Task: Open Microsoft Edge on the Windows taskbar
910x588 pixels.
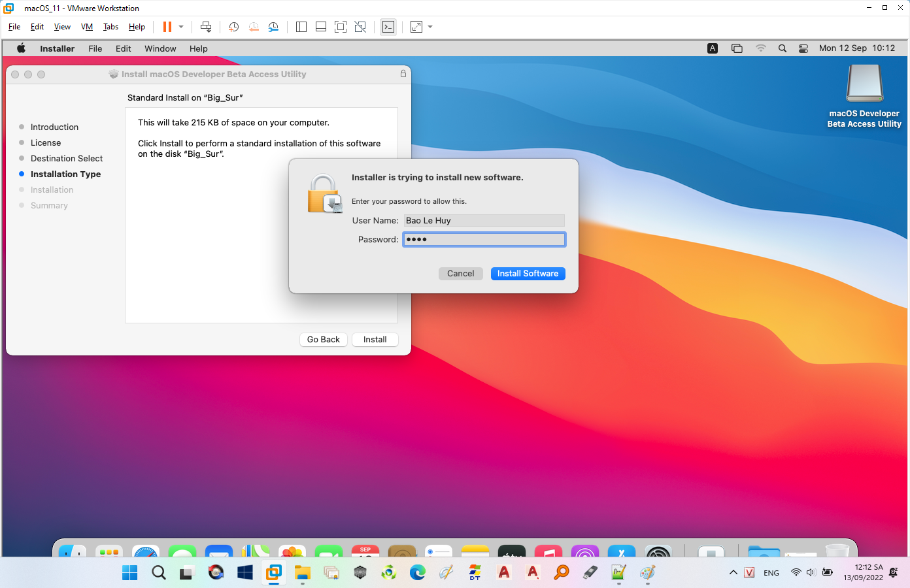Action: pyautogui.click(x=418, y=573)
